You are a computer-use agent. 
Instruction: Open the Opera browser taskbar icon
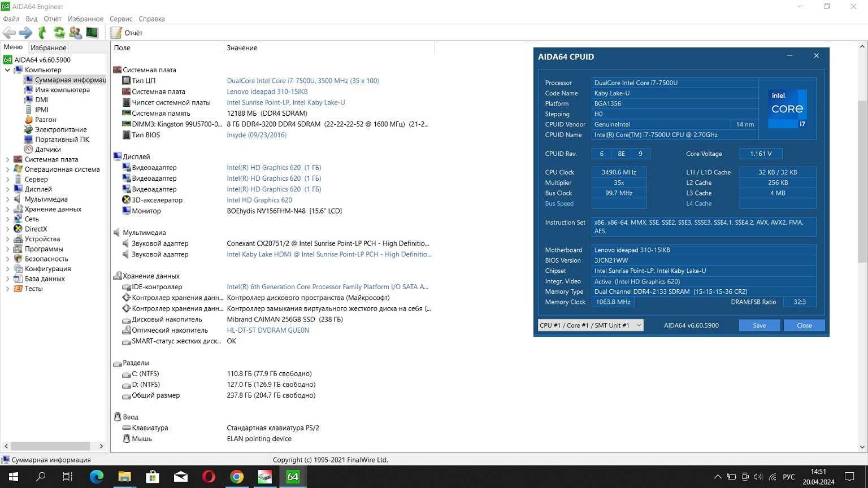pos(209,477)
